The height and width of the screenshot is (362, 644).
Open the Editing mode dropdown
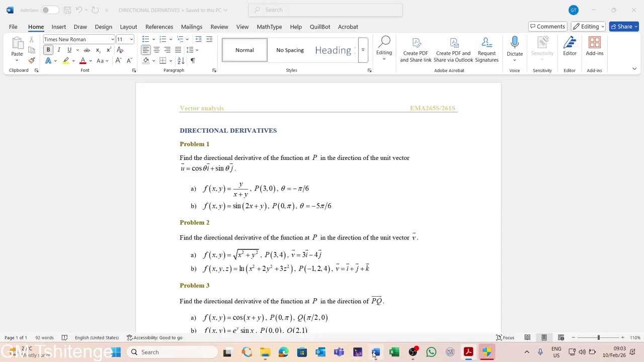click(x=589, y=27)
